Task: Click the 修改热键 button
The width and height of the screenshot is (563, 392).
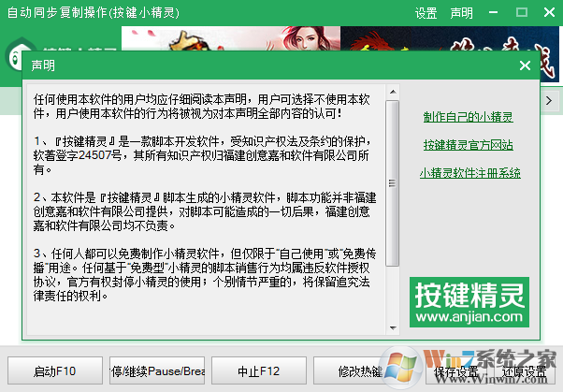Action: coord(360,370)
